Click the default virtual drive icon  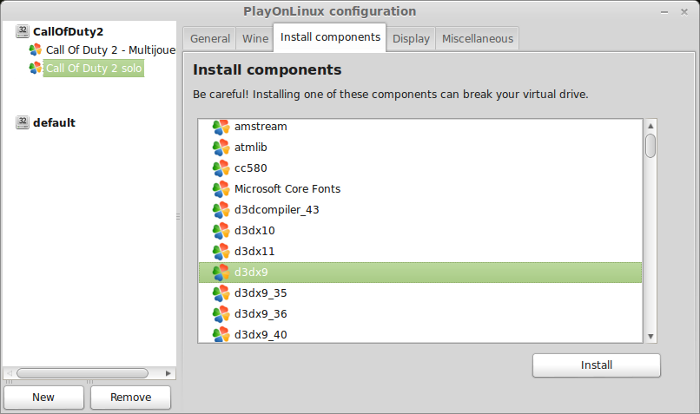22,122
